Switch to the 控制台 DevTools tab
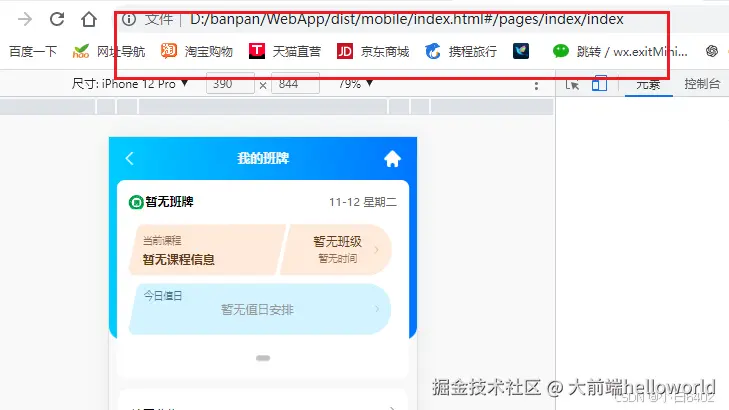This screenshot has width=729, height=410. (702, 84)
